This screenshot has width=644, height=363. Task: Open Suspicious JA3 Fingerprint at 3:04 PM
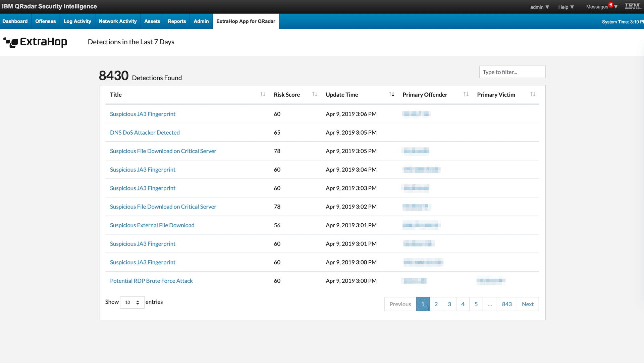[143, 170]
